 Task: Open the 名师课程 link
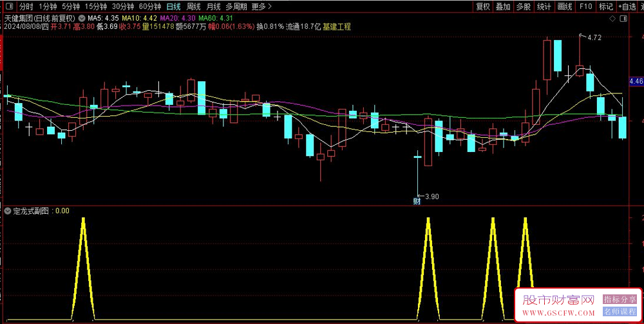tap(620, 312)
